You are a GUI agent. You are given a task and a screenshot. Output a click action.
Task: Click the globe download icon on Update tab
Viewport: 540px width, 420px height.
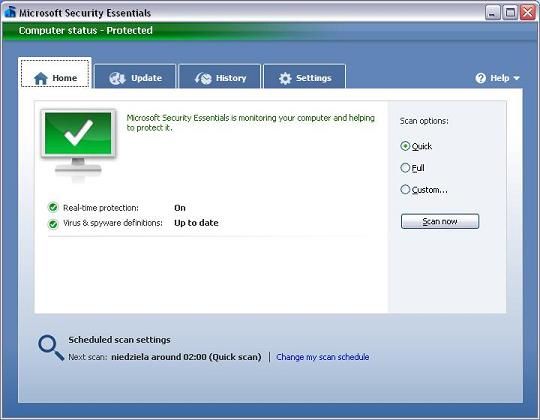[x=117, y=78]
